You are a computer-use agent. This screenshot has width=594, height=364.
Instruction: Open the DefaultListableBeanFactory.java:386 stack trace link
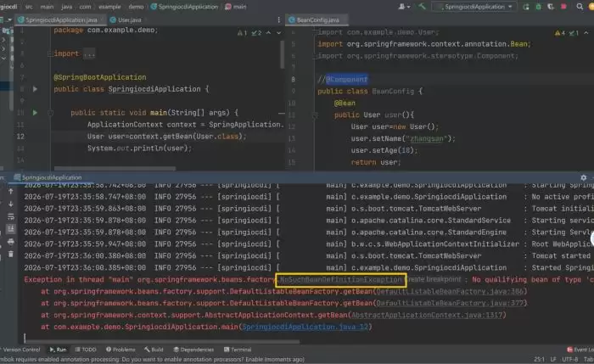point(450,291)
